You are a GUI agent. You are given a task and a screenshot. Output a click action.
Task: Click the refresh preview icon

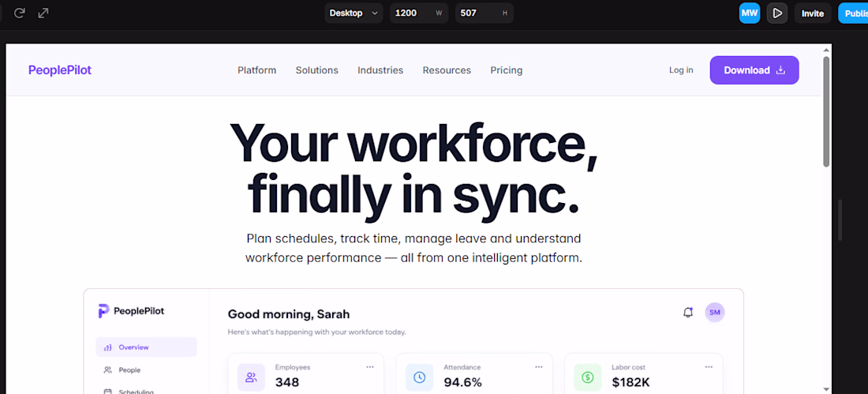[x=20, y=13]
